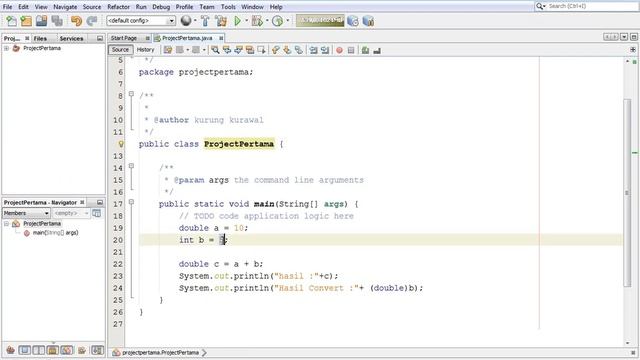The image size is (640, 360).
Task: Click the Profile Project toolbar icon
Action: click(278, 21)
